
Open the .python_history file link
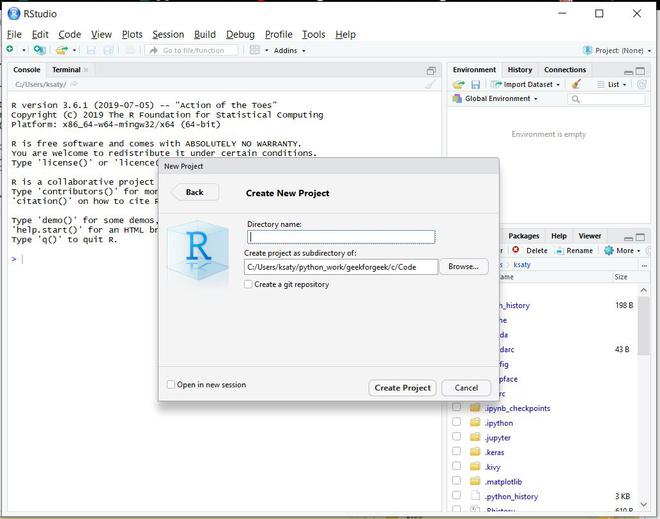[x=511, y=497]
